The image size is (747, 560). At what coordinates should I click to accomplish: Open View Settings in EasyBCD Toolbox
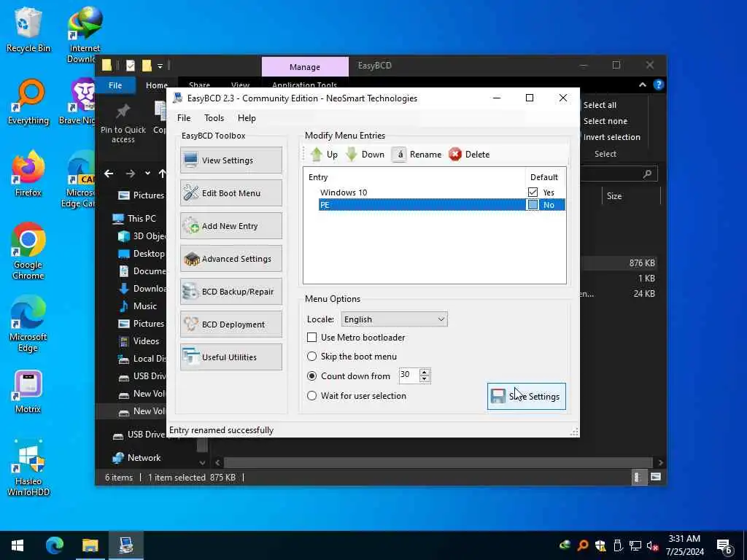(231, 160)
